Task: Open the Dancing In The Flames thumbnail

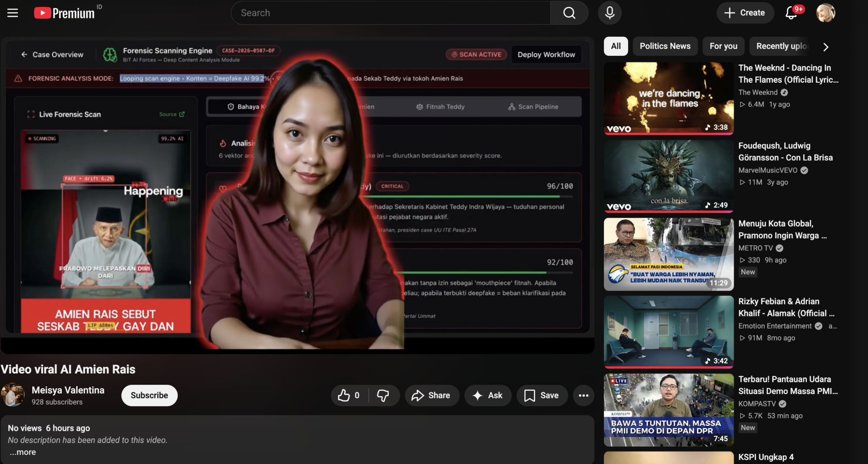Action: [x=668, y=98]
